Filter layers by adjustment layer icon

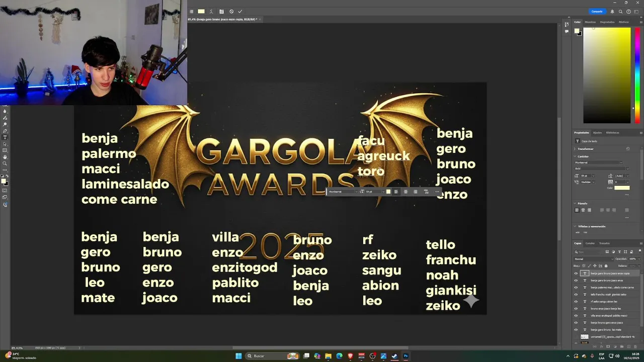[613, 251]
